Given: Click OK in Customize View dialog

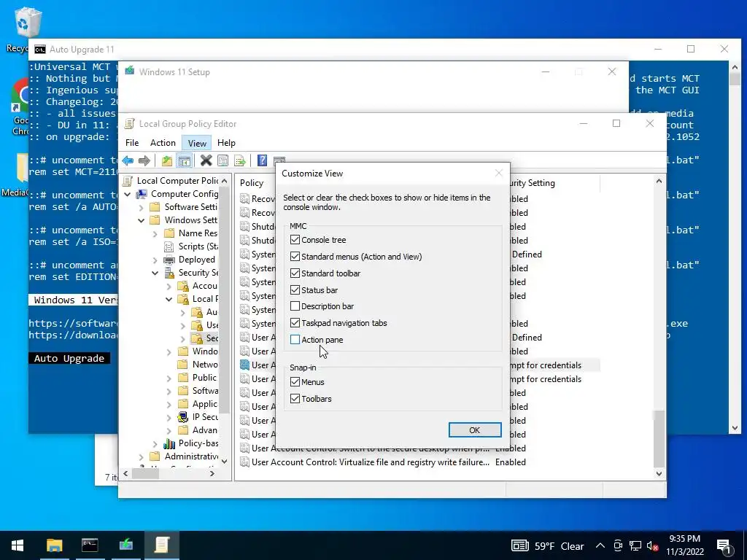Looking at the screenshot, I should click(x=475, y=430).
